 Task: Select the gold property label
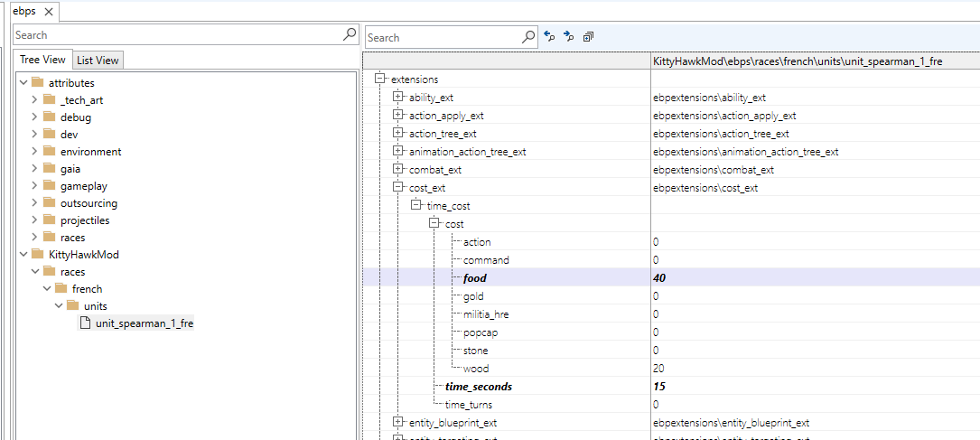(x=474, y=296)
